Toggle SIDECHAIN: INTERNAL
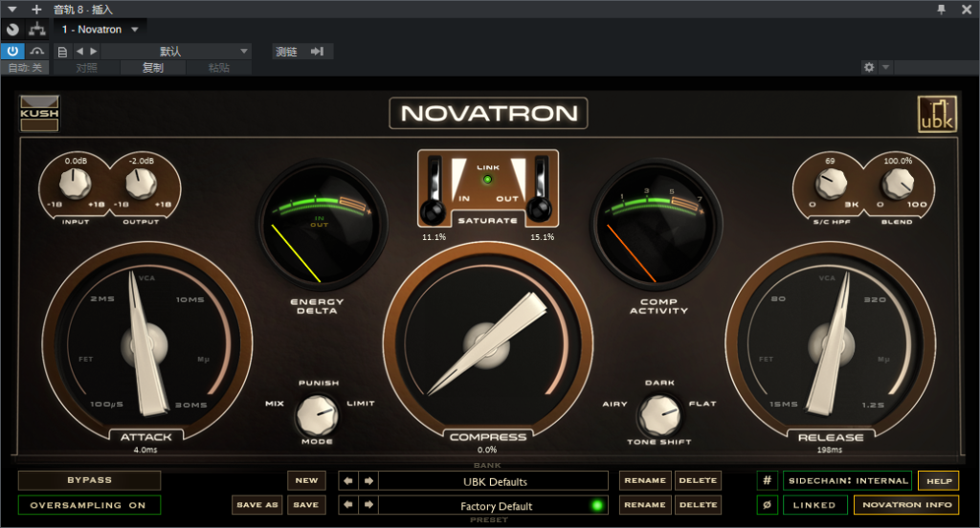 (x=848, y=480)
